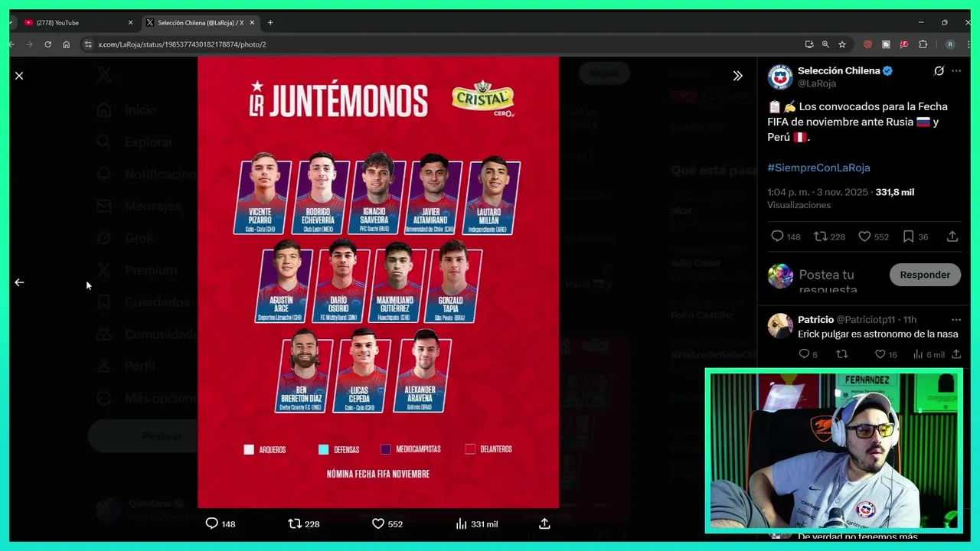Share the tweet from the side panel
The width and height of the screenshot is (980, 551).
click(x=952, y=236)
